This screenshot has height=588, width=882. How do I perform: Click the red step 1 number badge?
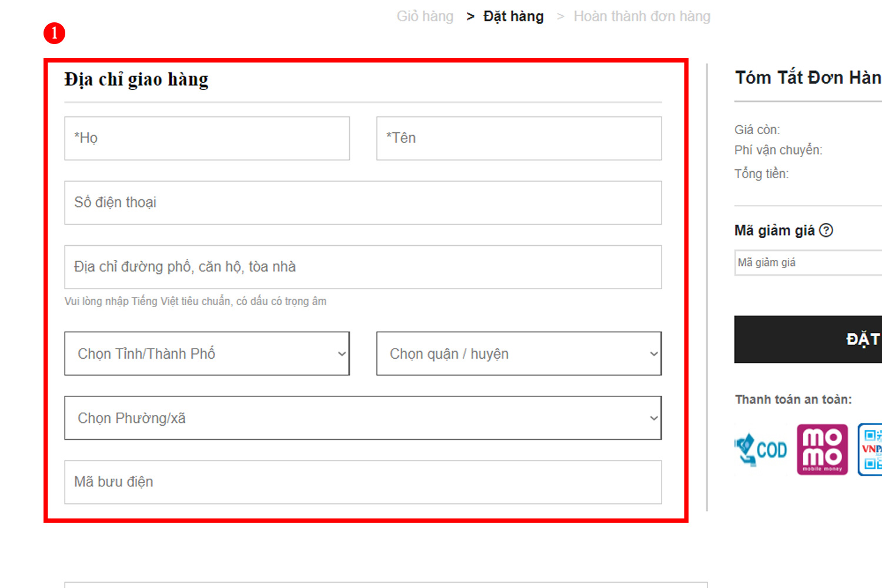(x=54, y=33)
